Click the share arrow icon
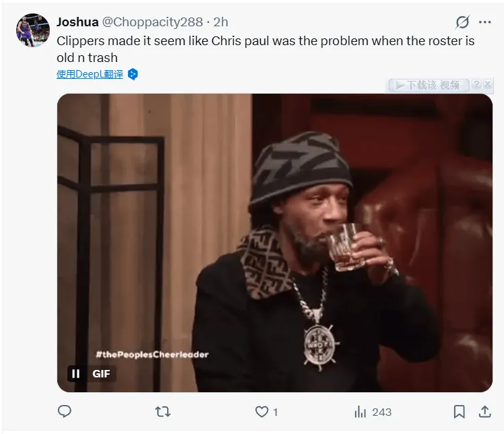The width and height of the screenshot is (504, 434). click(x=484, y=411)
